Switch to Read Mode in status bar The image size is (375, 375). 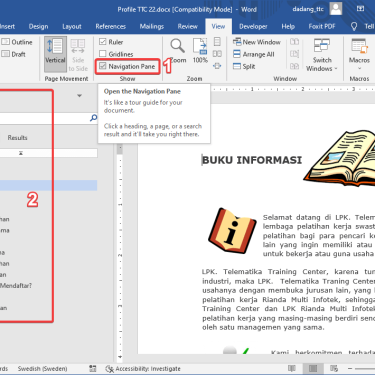pos(292,368)
